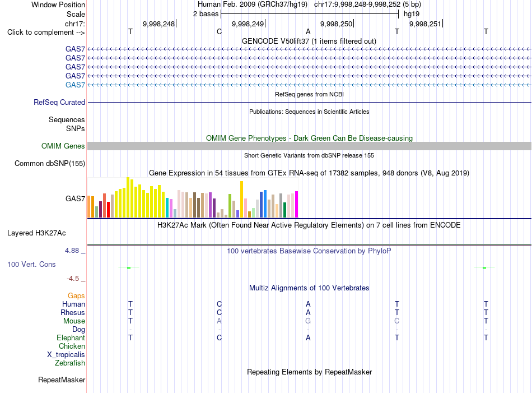Click the Elephant alignment row label
Image resolution: width=532 pixels, height=393 pixels.
[x=71, y=338]
